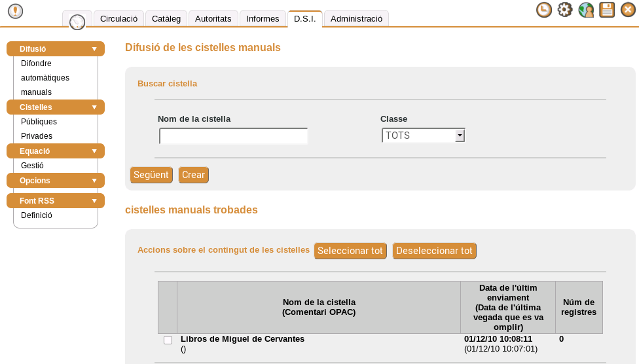Open the Administració tab

356,19
